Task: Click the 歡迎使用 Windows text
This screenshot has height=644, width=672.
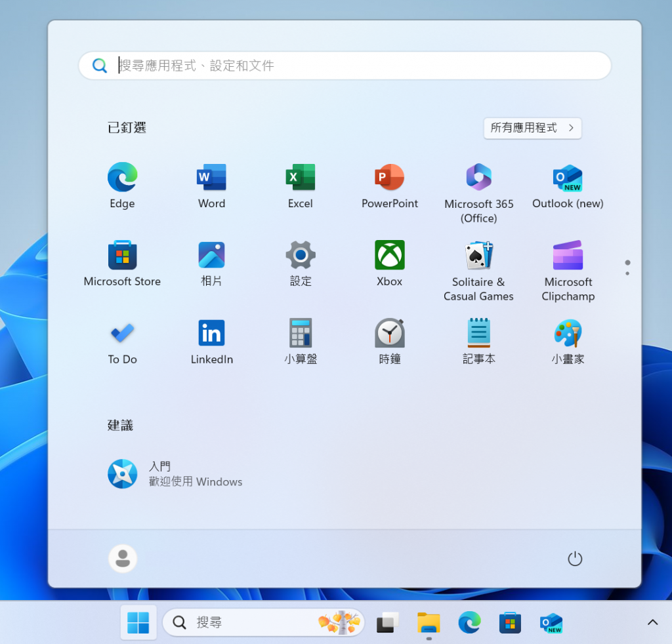Action: click(196, 482)
